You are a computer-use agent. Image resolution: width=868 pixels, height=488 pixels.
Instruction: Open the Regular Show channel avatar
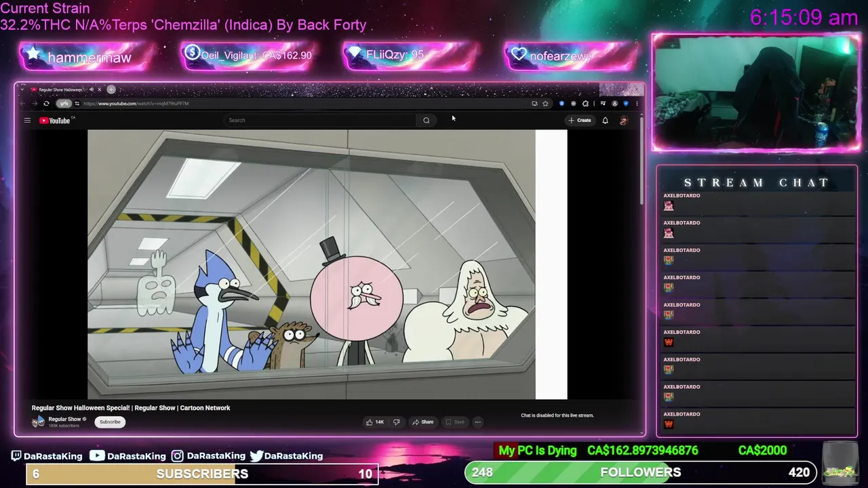(39, 422)
